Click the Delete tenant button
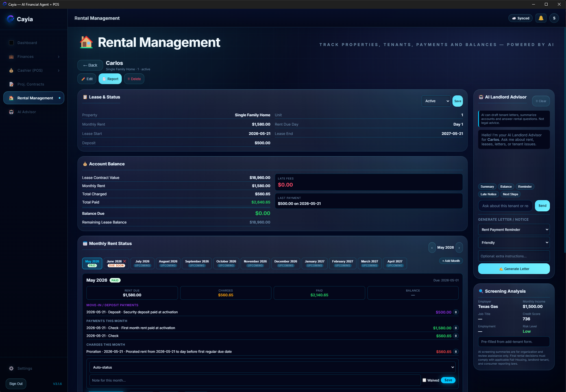Screen dimensions: 566x392 tap(134, 79)
